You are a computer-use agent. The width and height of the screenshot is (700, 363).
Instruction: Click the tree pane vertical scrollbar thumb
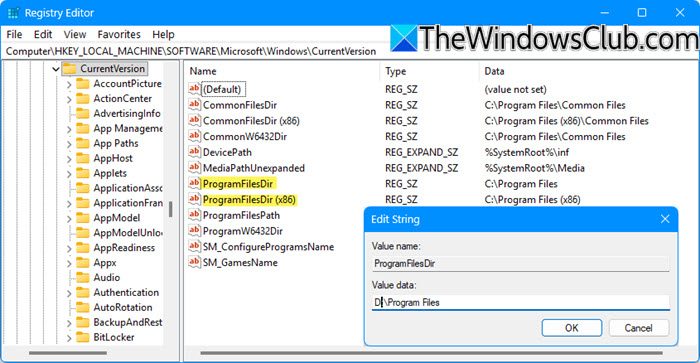point(170,209)
